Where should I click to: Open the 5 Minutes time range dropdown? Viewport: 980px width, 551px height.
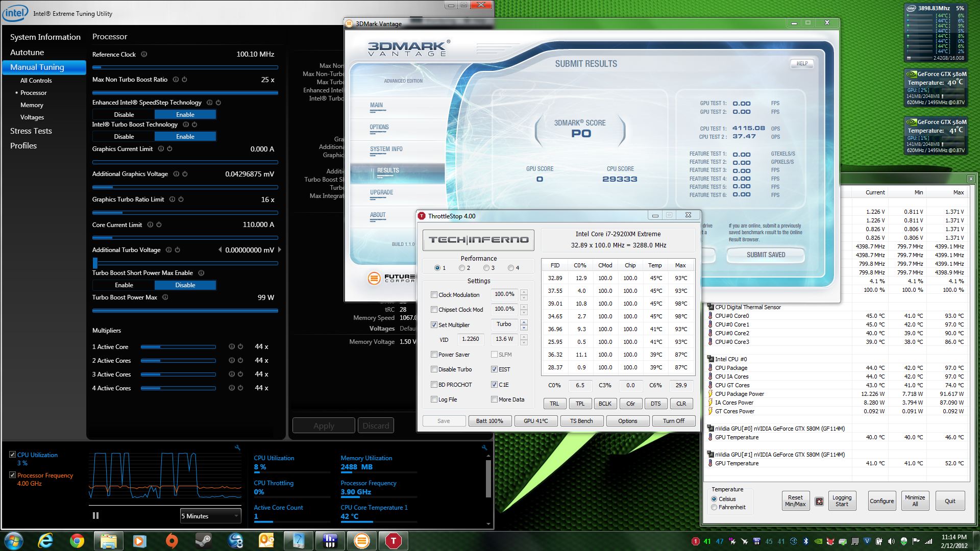tap(210, 516)
